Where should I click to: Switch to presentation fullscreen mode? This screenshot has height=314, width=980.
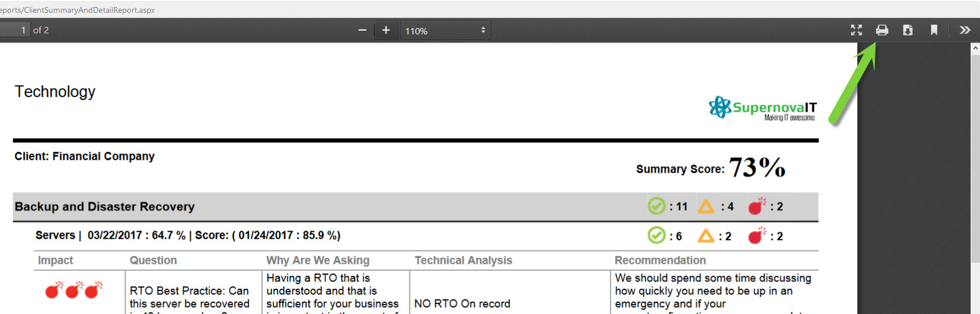click(856, 30)
